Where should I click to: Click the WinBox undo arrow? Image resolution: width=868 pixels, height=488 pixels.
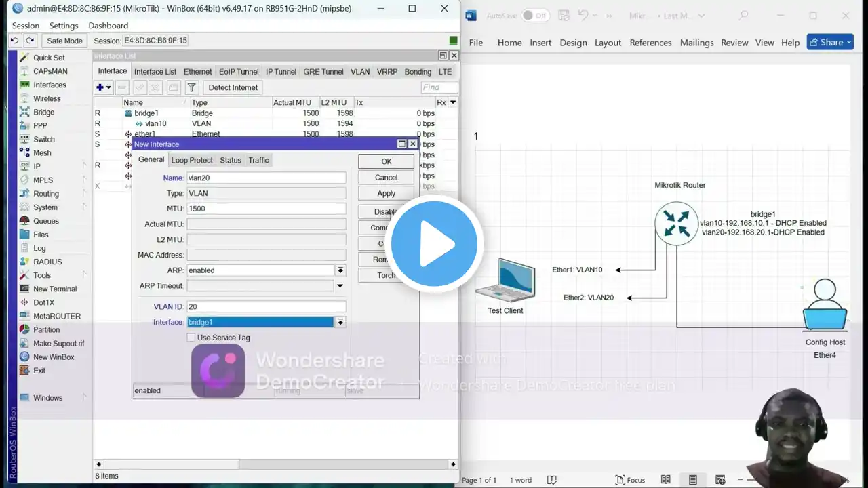click(14, 41)
